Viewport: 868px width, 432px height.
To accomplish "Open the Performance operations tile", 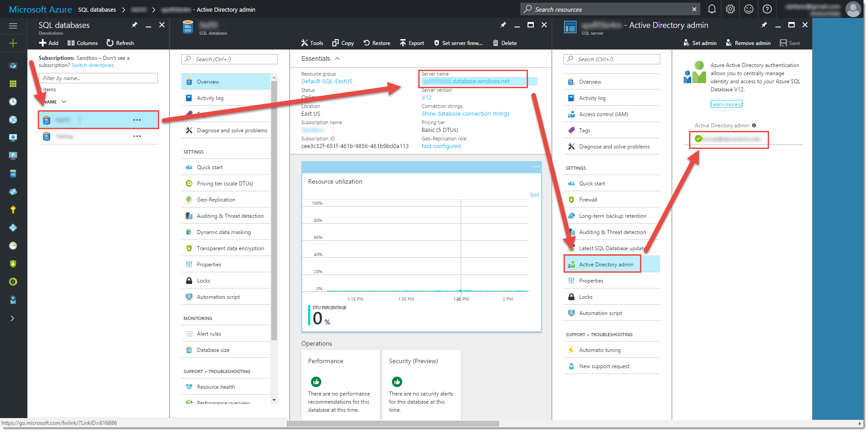I will [340, 385].
